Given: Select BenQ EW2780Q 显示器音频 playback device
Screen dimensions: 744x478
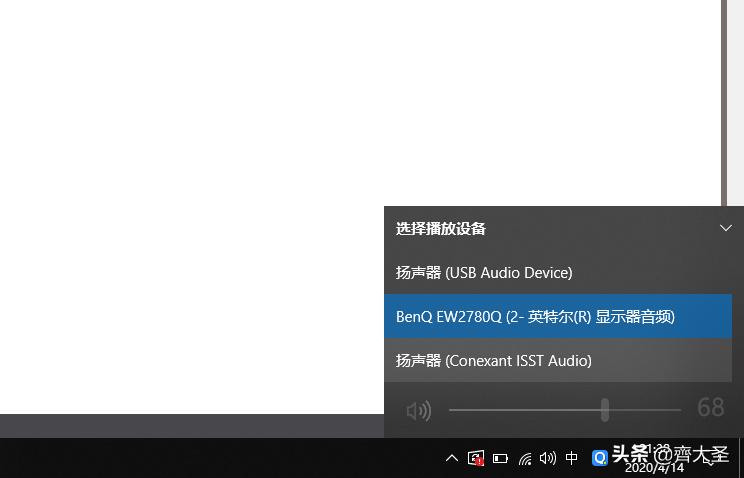Looking at the screenshot, I should [x=558, y=316].
